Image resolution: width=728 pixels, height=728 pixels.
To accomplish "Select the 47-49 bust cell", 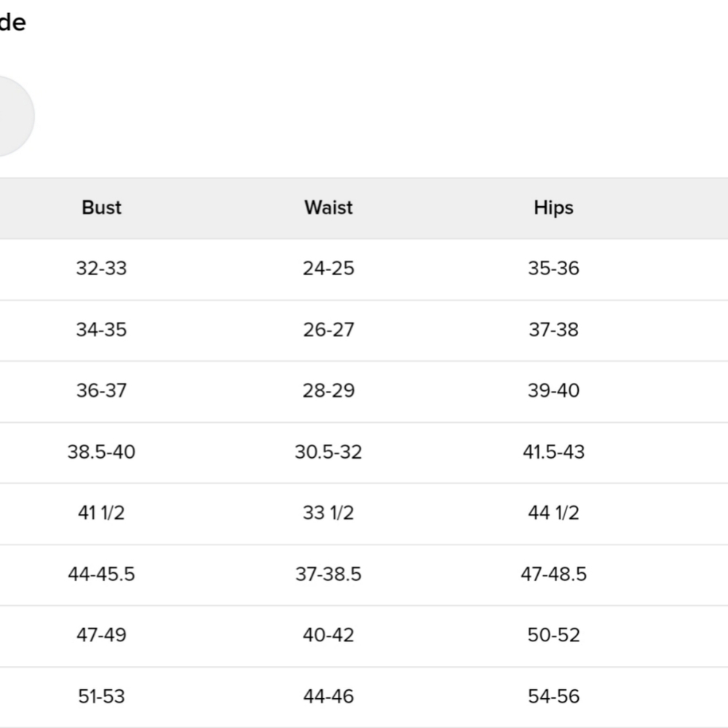I will coord(101,635).
